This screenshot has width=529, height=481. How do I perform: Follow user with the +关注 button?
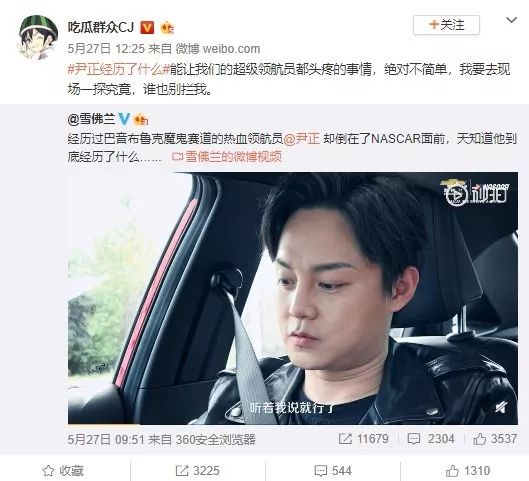pos(446,25)
